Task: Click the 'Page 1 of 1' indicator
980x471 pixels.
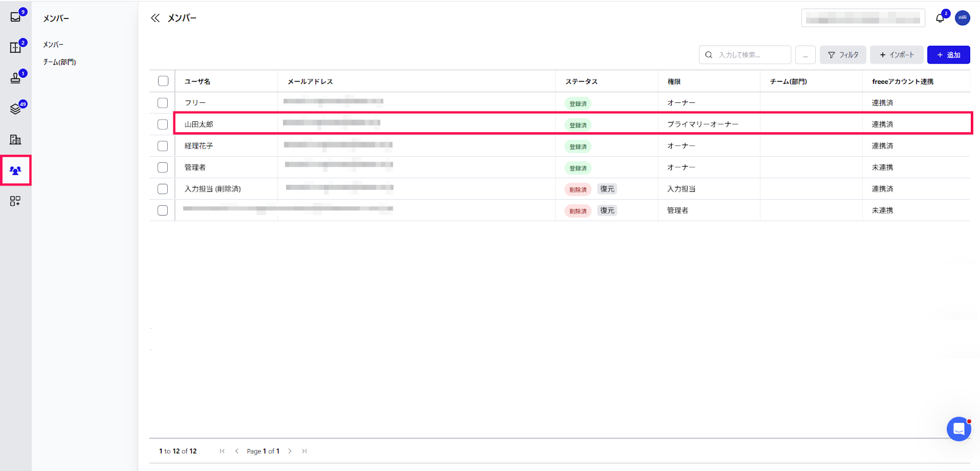Action: pos(263,451)
